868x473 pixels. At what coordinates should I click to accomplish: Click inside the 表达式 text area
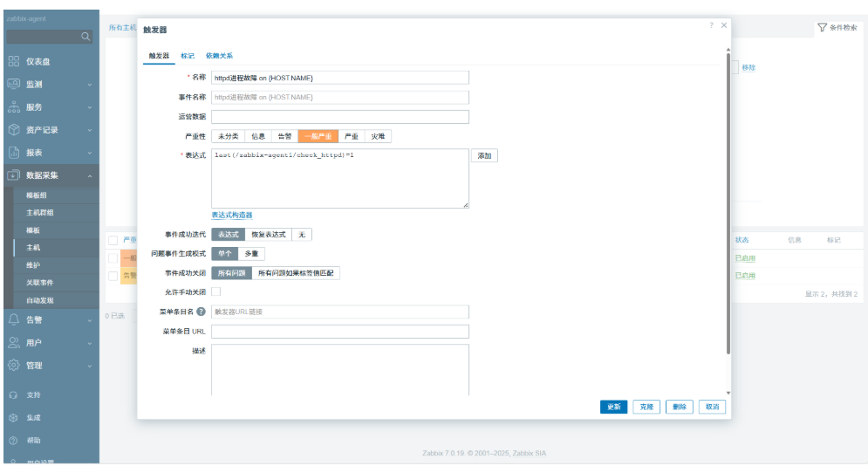[340, 178]
